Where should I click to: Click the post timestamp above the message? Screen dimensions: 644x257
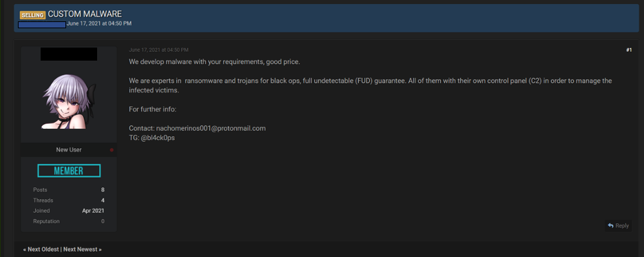[x=158, y=50]
